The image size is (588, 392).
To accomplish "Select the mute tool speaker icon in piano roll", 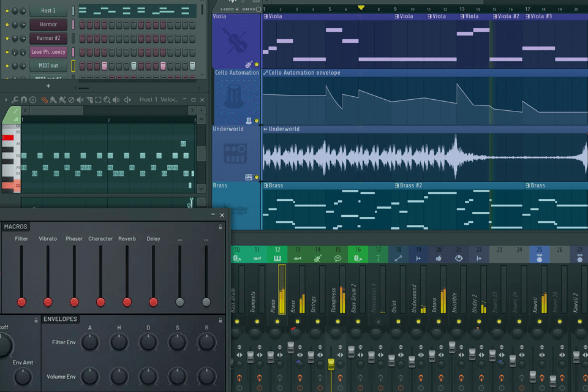I will coord(79,100).
